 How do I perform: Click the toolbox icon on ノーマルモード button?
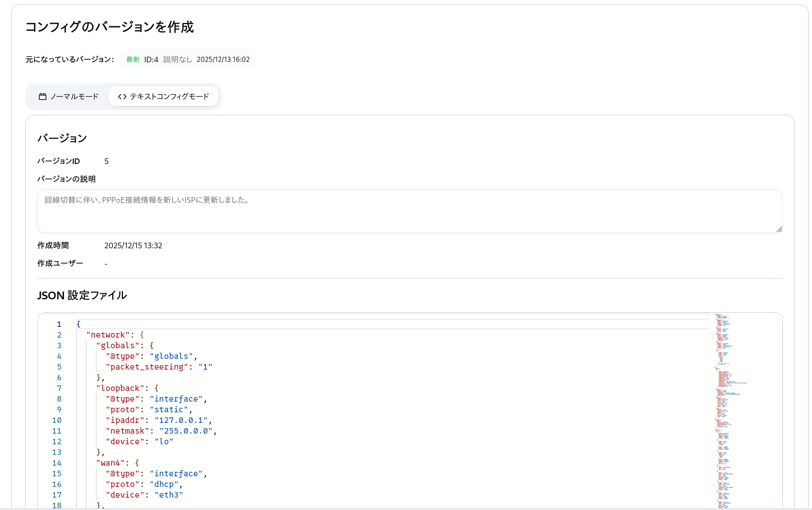tap(42, 96)
